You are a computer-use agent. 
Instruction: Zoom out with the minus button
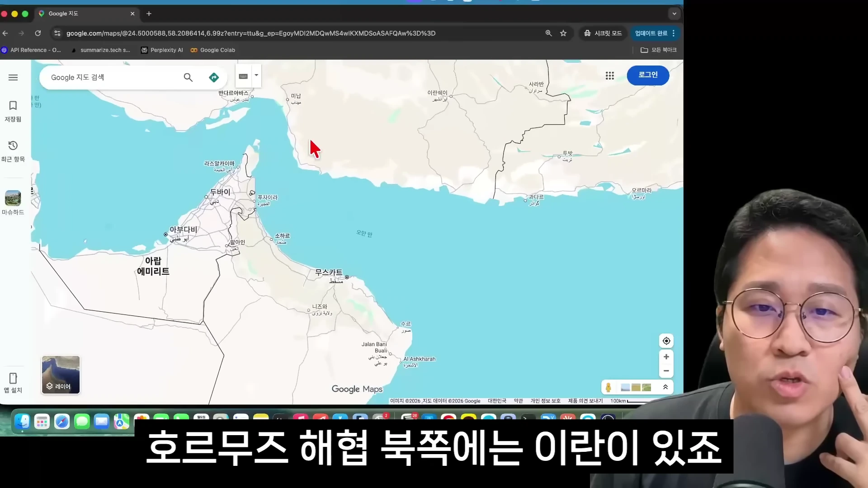[x=666, y=371]
